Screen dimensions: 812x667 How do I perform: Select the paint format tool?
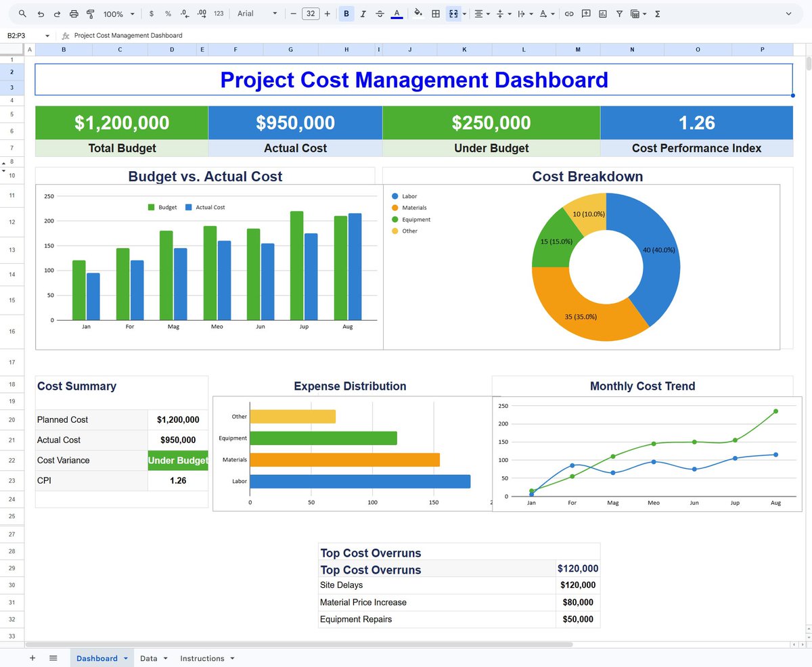point(90,14)
